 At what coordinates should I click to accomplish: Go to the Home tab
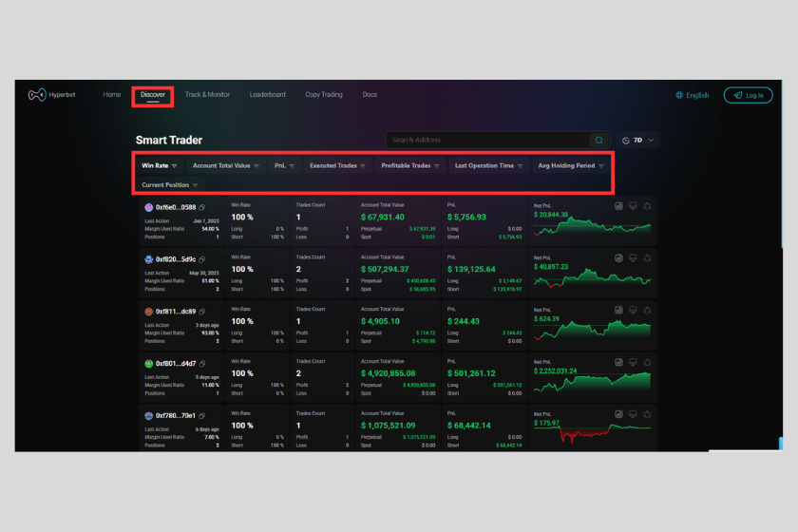click(x=112, y=95)
